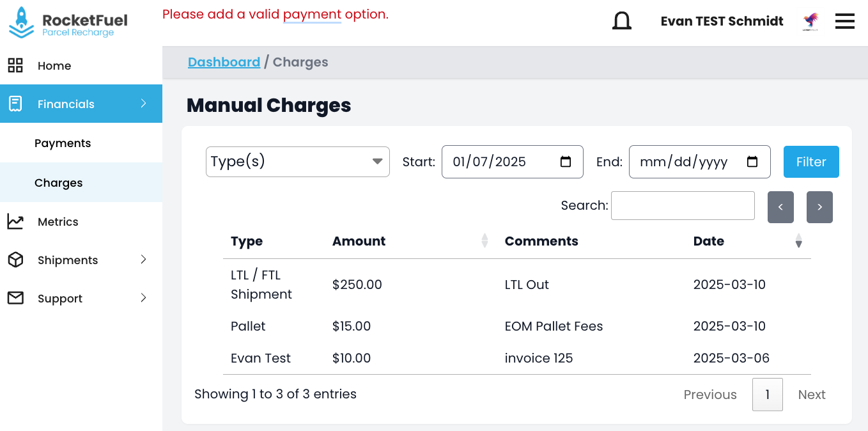Click the blue Filter button
Image resolution: width=868 pixels, height=431 pixels.
pos(810,162)
